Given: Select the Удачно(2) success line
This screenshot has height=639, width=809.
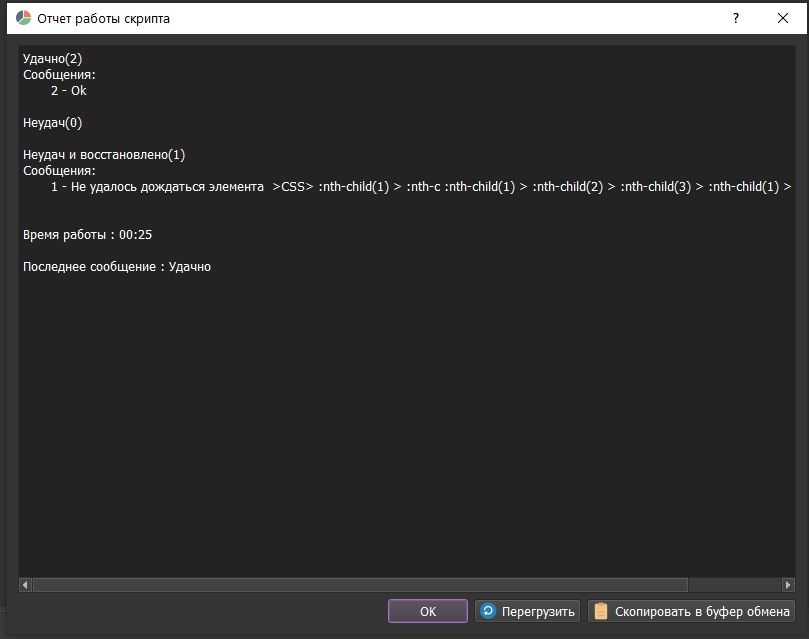Looking at the screenshot, I should coord(50,58).
